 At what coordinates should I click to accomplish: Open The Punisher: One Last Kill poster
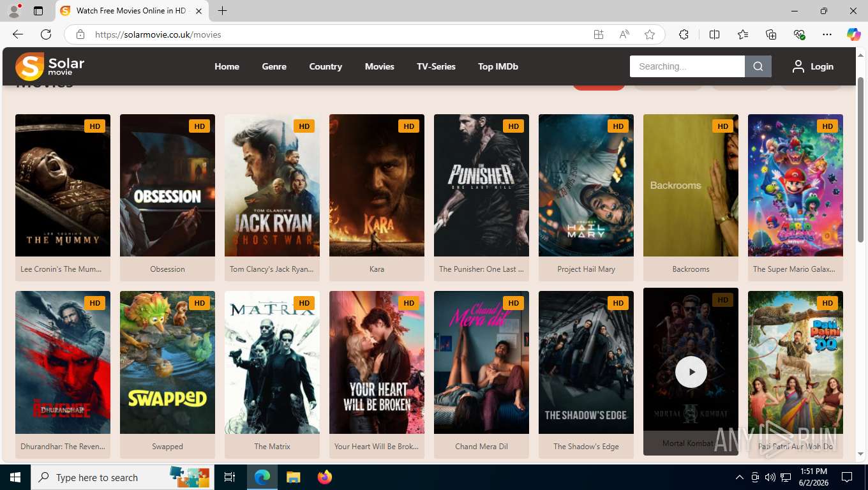coord(481,185)
